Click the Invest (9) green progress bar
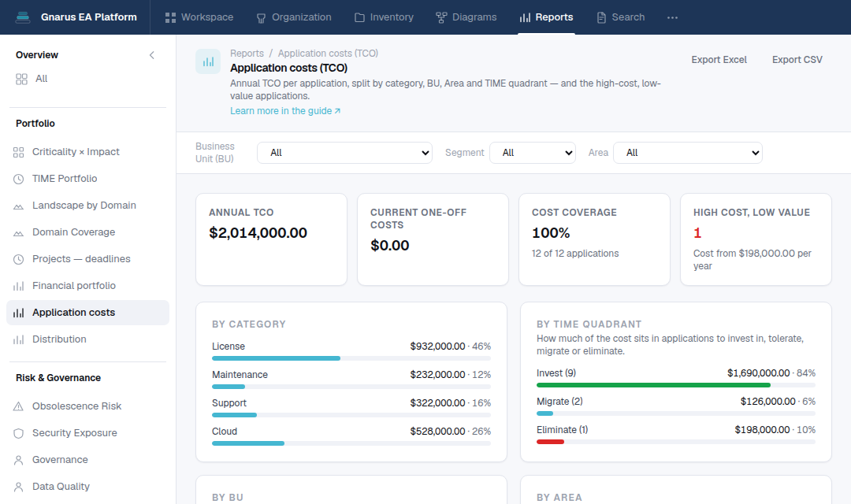The width and height of the screenshot is (851, 504). pyautogui.click(x=676, y=385)
